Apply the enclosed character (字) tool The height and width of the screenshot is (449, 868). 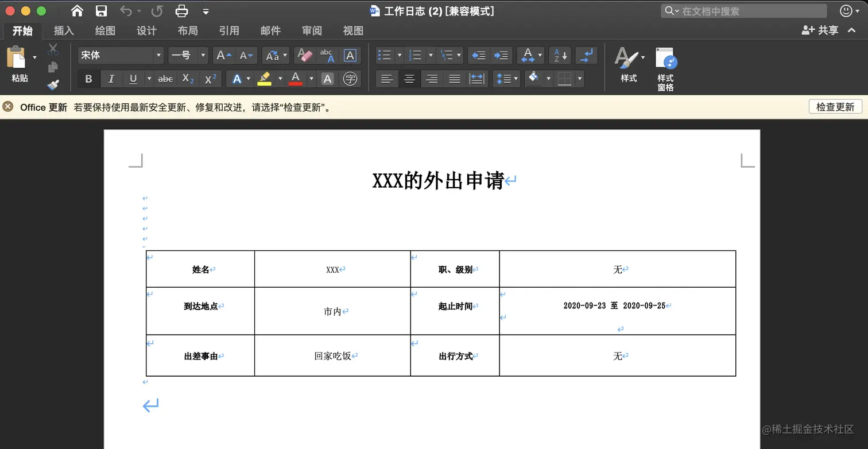(x=350, y=79)
